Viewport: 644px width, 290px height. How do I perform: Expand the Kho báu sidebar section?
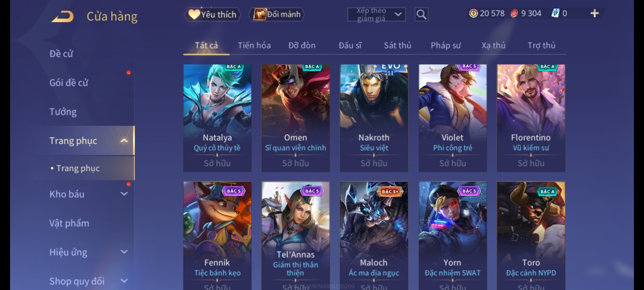coord(124,194)
